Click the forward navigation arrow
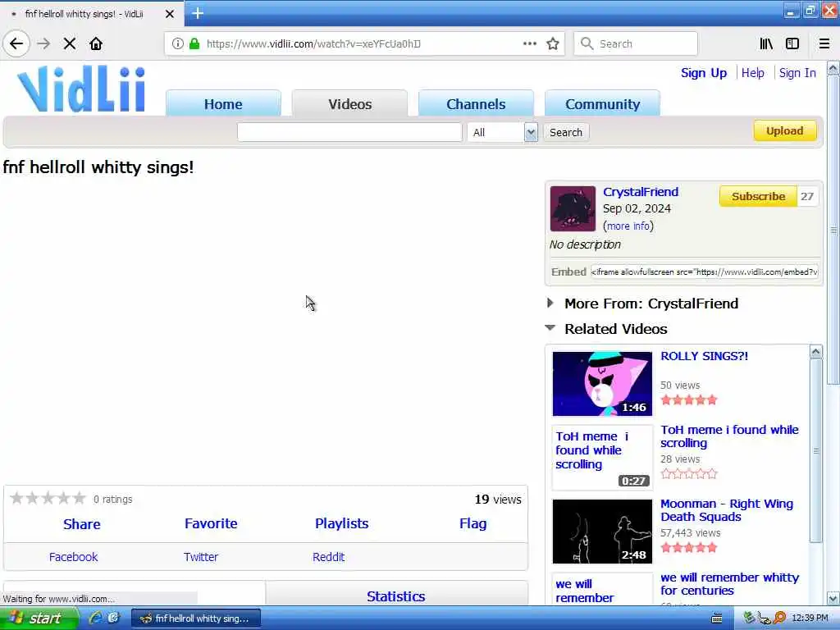840x630 pixels. pos(43,43)
